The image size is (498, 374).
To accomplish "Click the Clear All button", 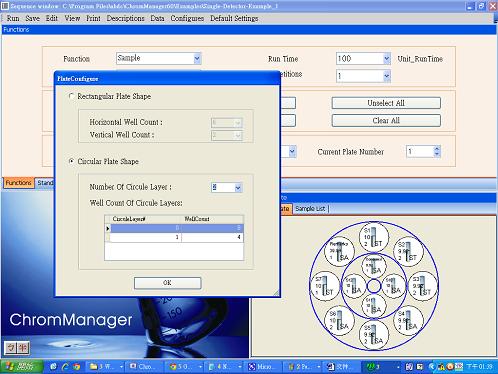I will [386, 120].
